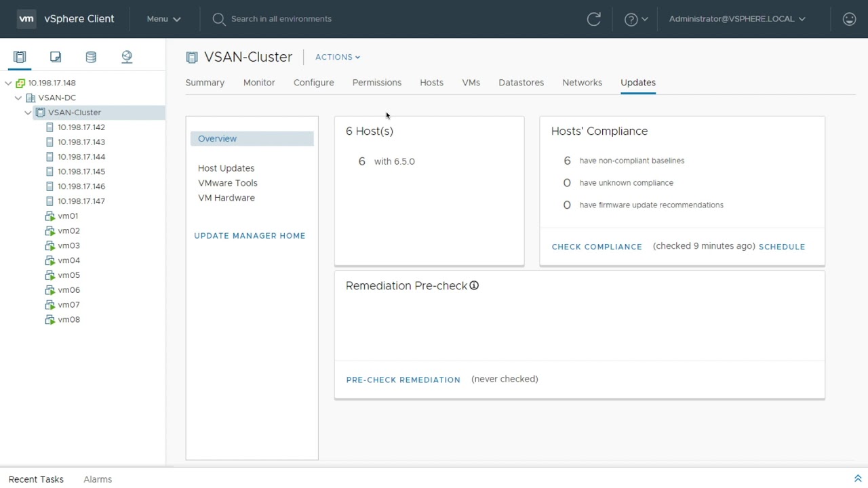Click the VM icon next to vm01
Screen dimensions: 868x488
click(50, 216)
